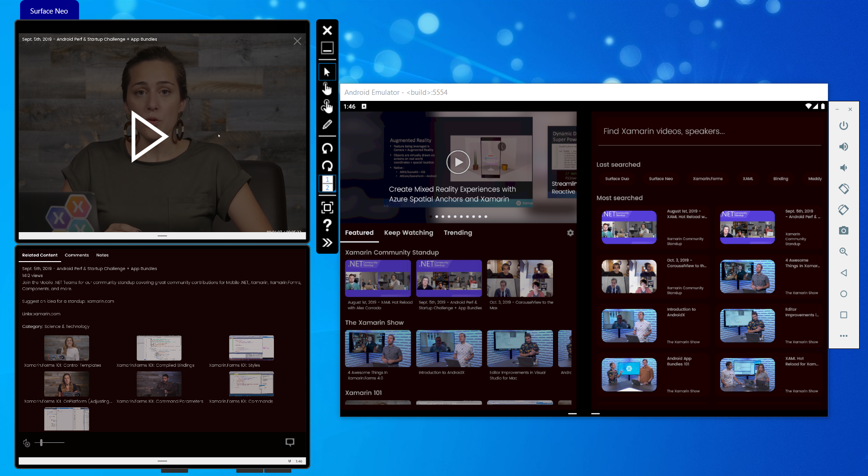The width and height of the screenshot is (868, 476).
Task: Adjust the volume slider in Surface Neo
Action: point(49,442)
